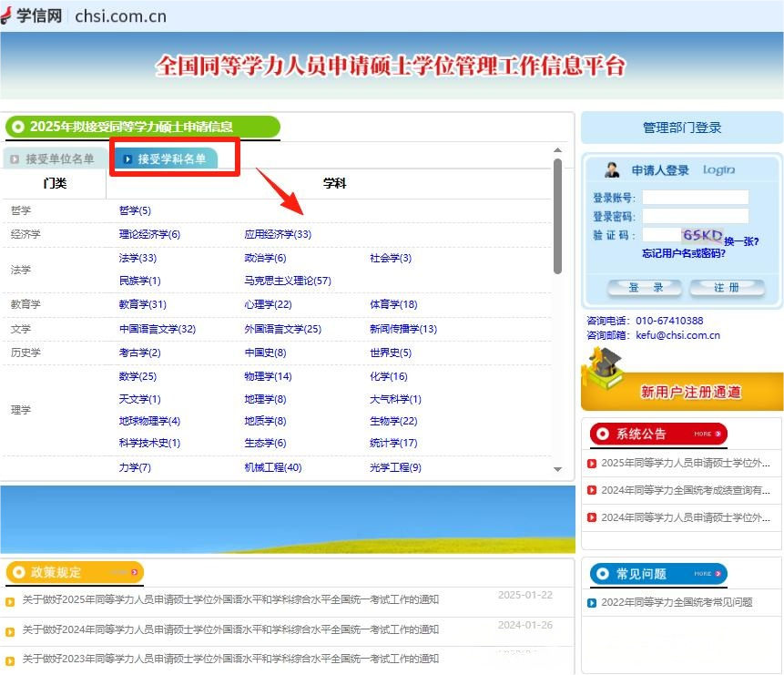Click the 65KD captcha image
784x675 pixels.
pyautogui.click(x=701, y=235)
